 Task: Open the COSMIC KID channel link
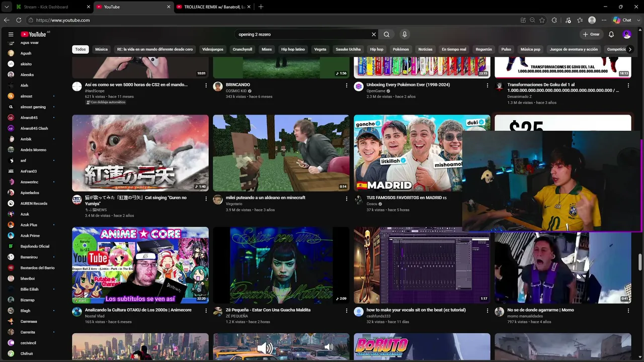coord(236,91)
